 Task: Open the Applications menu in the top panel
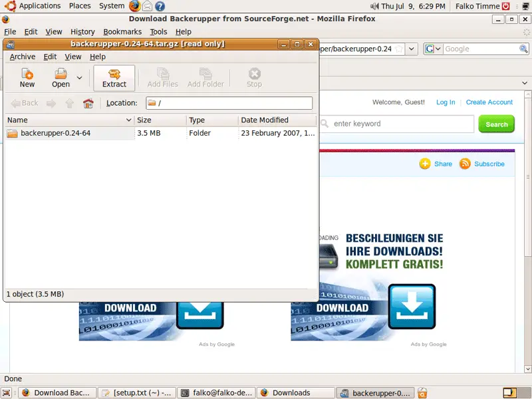point(40,6)
